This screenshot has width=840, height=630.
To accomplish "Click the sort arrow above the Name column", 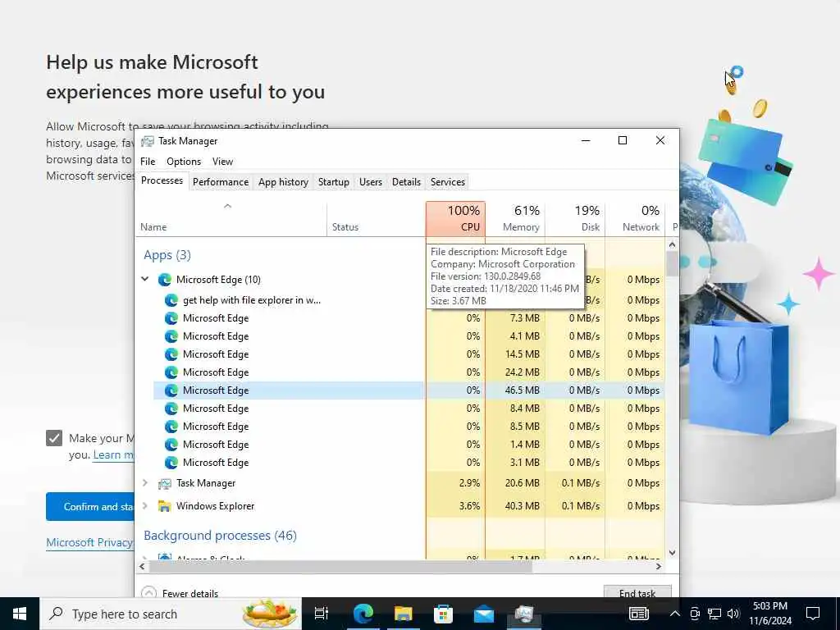I will (x=228, y=206).
